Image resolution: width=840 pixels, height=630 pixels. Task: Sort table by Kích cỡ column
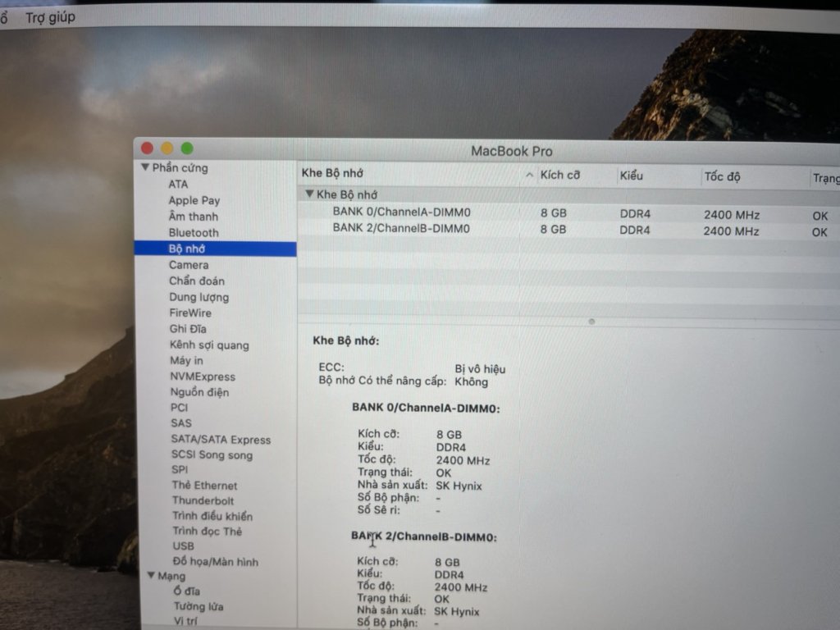click(x=560, y=176)
